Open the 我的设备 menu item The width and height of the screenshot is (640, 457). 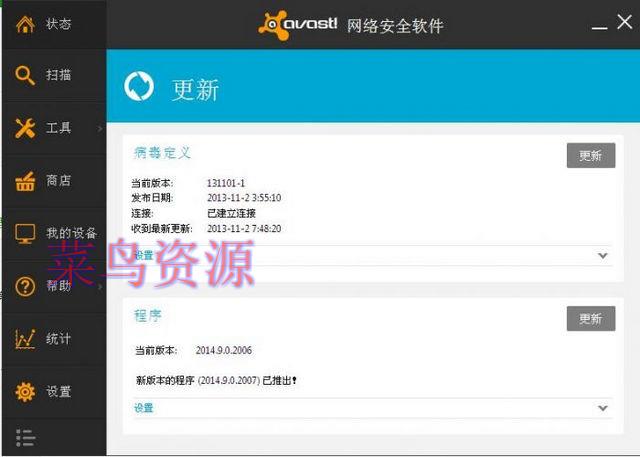(54, 234)
